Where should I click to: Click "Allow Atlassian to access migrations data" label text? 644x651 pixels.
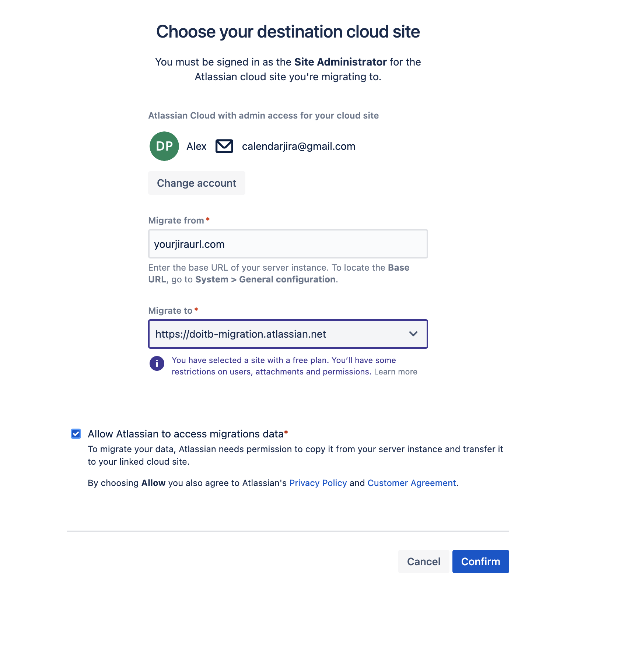185,434
